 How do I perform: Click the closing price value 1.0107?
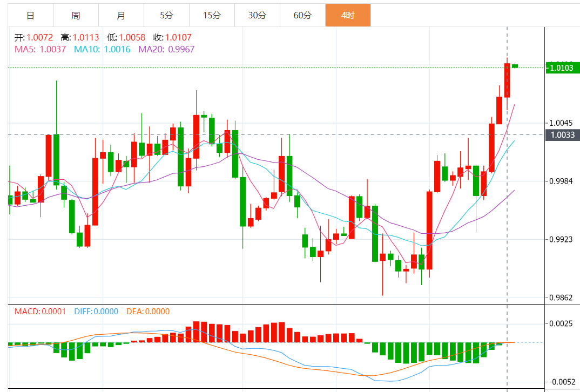(x=178, y=37)
